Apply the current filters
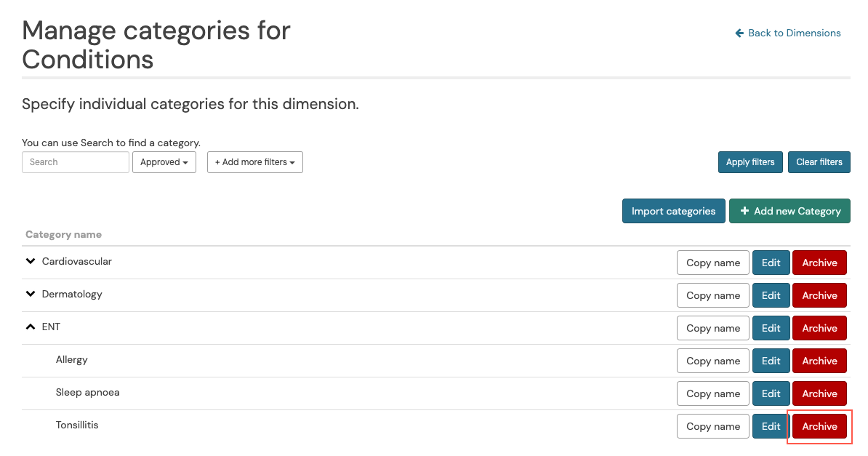 coord(750,161)
